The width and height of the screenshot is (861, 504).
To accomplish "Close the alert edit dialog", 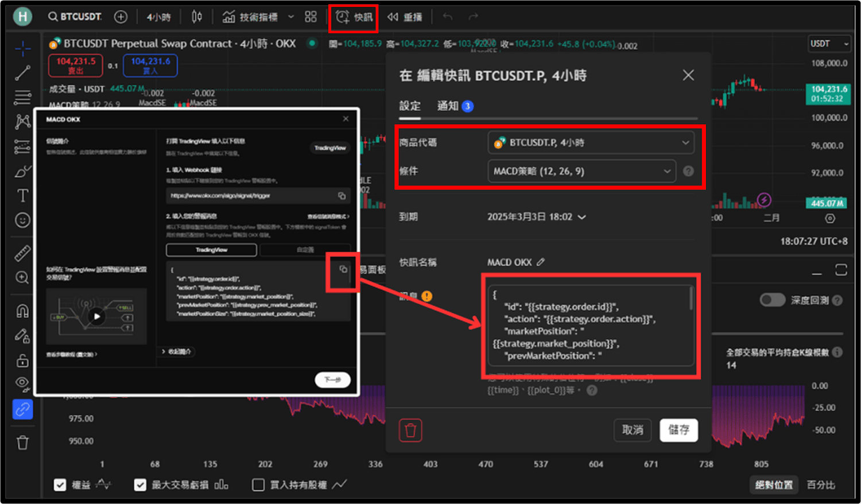I will [x=688, y=75].
